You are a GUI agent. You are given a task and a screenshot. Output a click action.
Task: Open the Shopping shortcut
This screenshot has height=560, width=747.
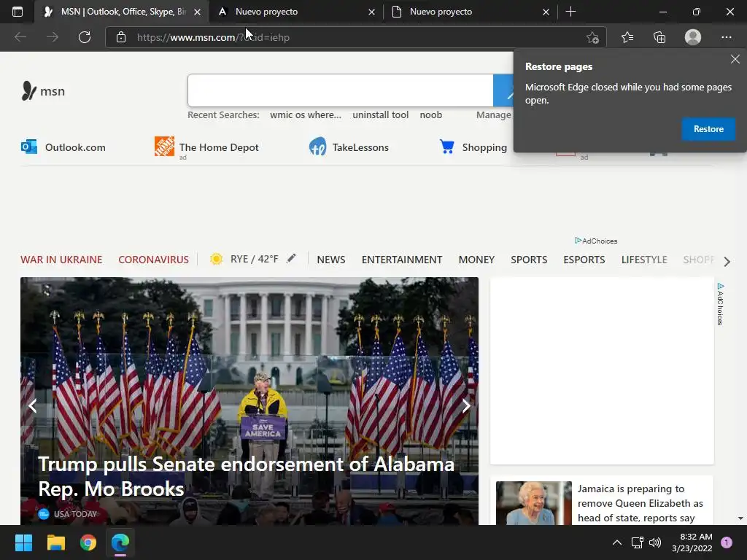click(x=473, y=147)
